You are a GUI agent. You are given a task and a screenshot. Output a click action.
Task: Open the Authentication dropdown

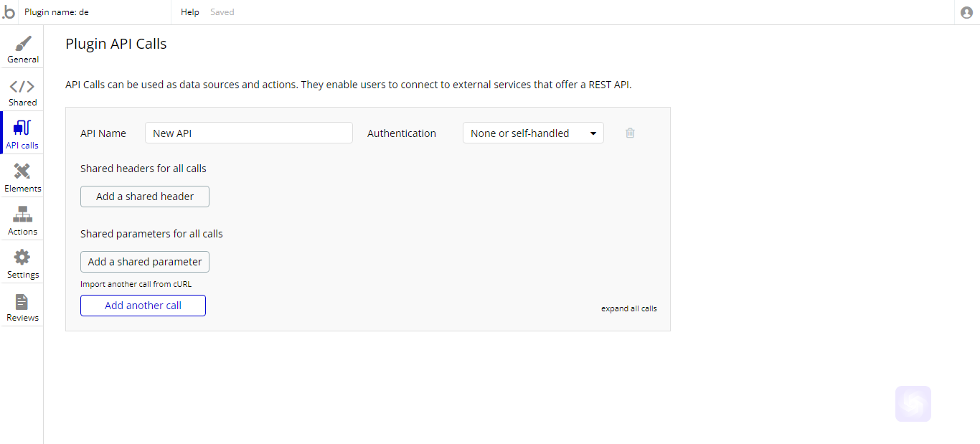(x=533, y=133)
